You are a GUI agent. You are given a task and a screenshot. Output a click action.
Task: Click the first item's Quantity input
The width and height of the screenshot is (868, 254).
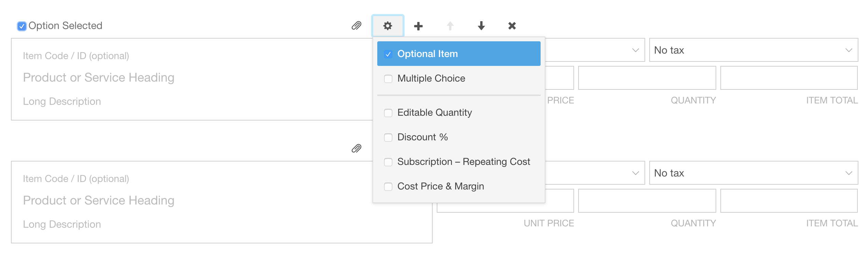tap(647, 78)
